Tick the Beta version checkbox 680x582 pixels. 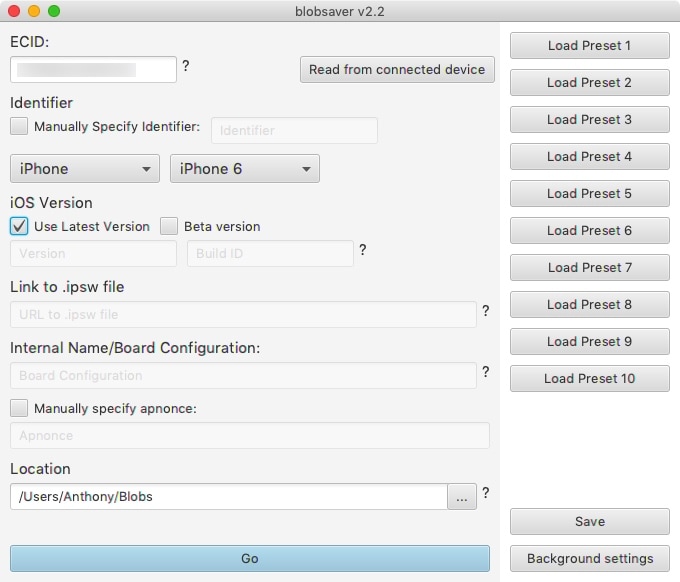tap(169, 226)
